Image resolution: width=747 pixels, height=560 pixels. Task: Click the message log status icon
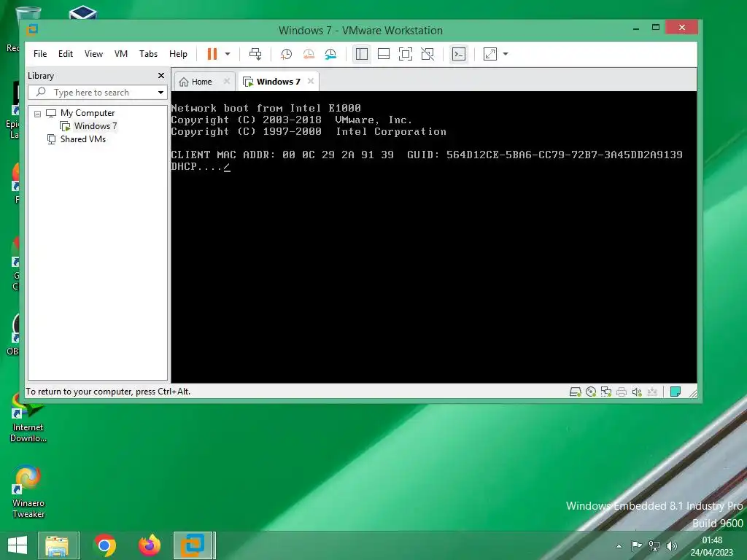[x=675, y=392]
